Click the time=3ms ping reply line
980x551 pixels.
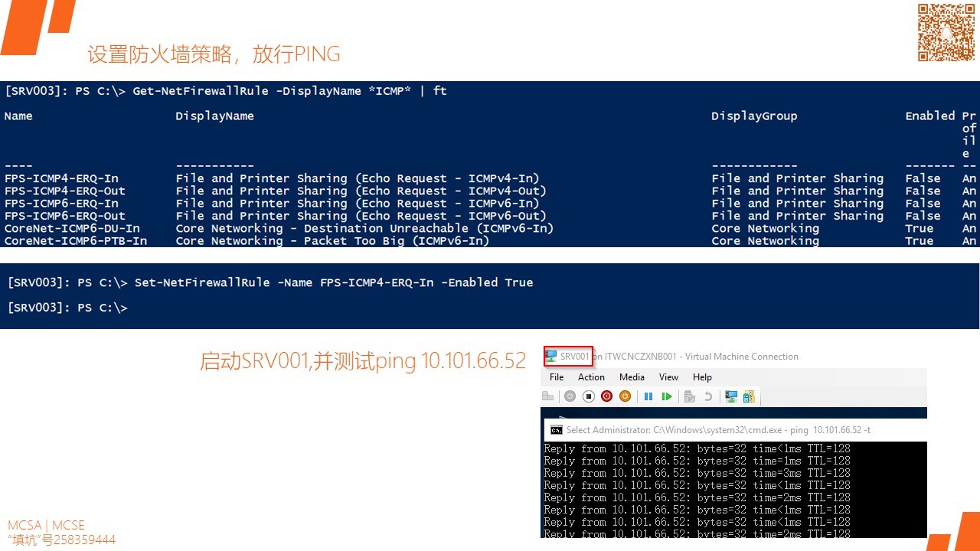tap(697, 473)
